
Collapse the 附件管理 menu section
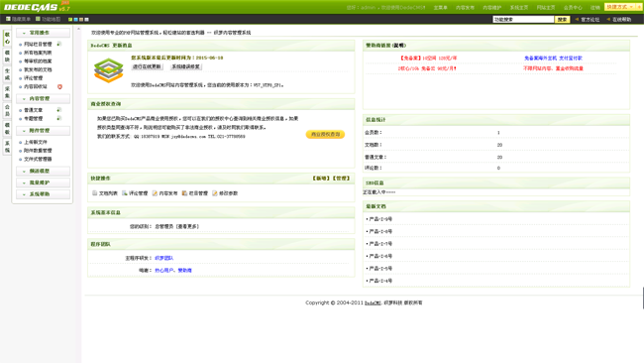(x=43, y=130)
